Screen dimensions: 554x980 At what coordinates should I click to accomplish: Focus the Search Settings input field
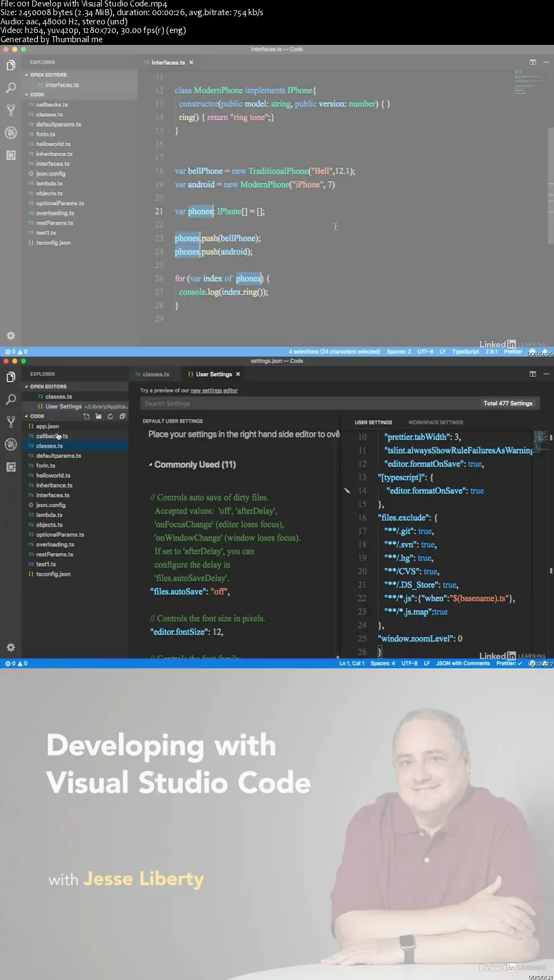[340, 404]
